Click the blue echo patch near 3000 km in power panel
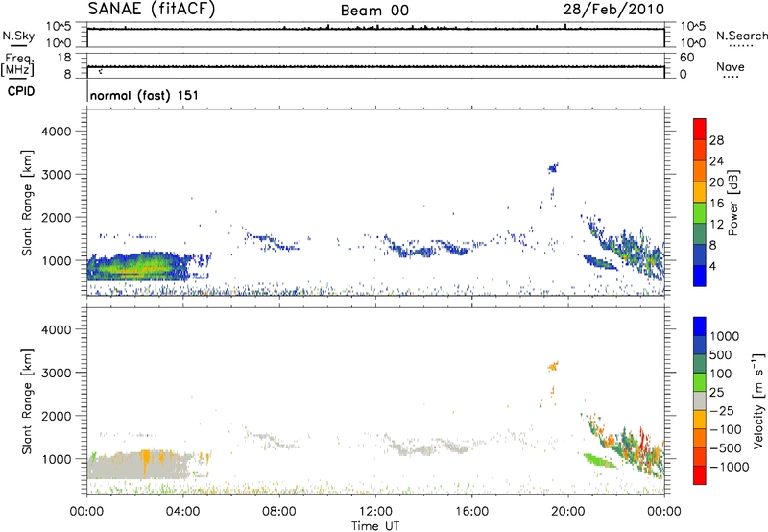 click(553, 168)
